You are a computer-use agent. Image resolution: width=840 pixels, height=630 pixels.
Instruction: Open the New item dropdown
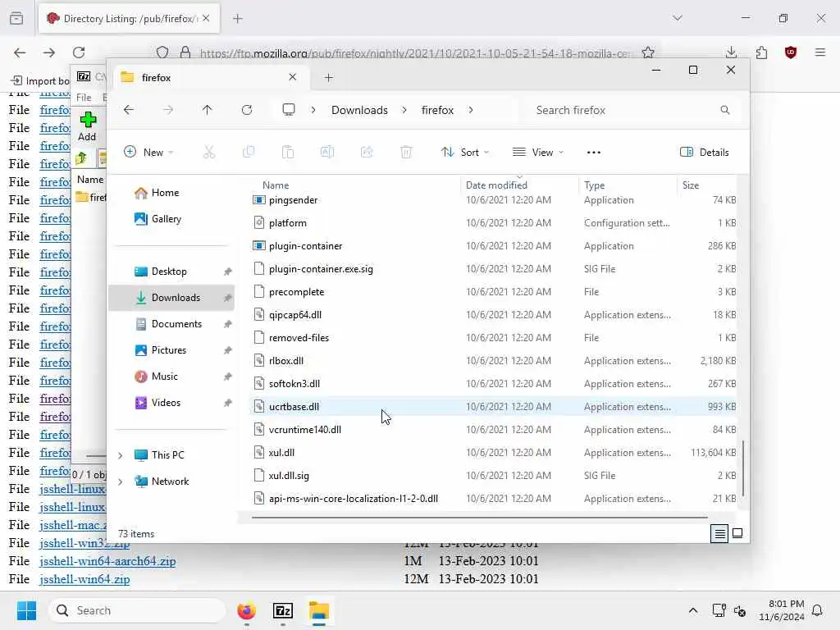(x=148, y=152)
